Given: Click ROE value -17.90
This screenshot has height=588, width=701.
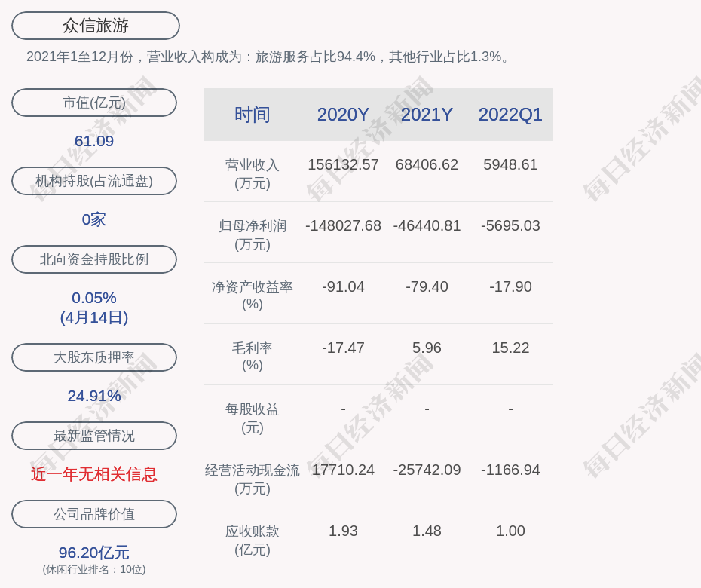Looking at the screenshot, I should point(510,286).
